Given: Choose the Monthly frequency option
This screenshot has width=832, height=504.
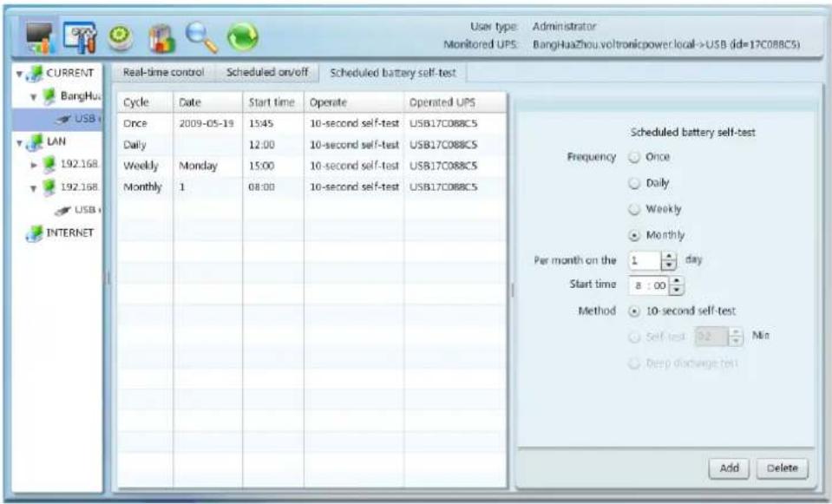Looking at the screenshot, I should (634, 235).
